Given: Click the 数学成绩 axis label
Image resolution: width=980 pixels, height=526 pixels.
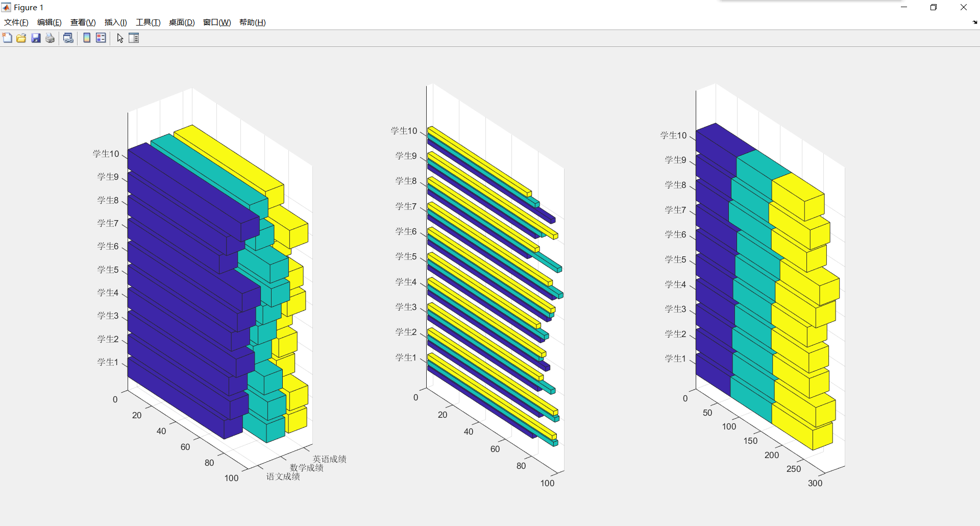Looking at the screenshot, I should tap(307, 468).
